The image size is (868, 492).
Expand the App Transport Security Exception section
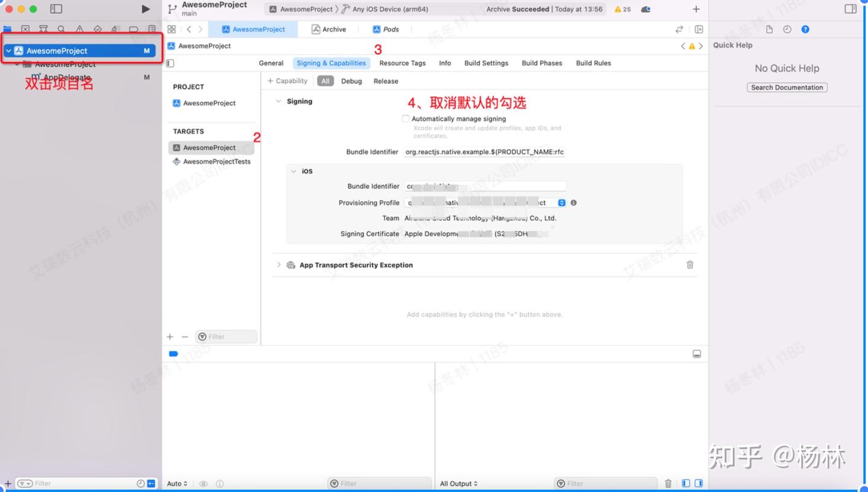pyautogui.click(x=278, y=265)
